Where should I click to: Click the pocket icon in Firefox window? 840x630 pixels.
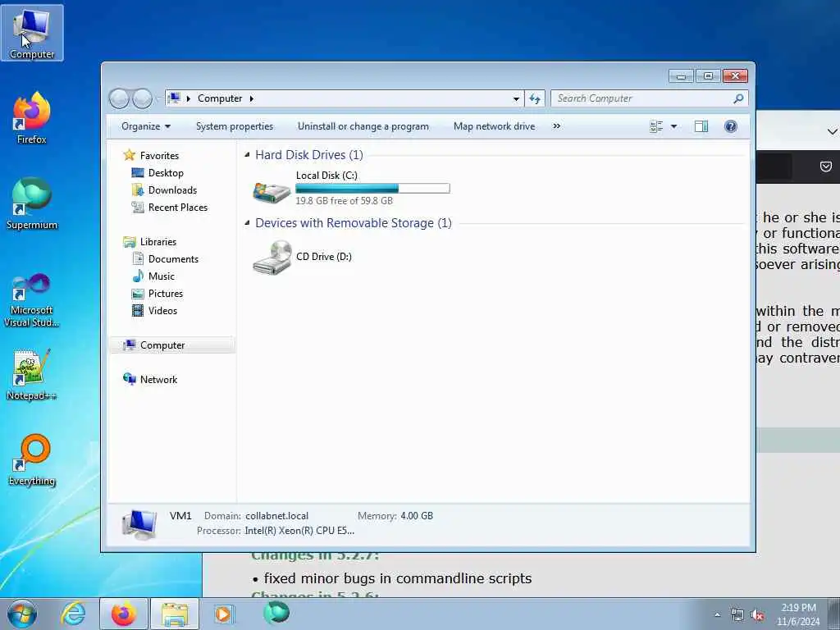[825, 167]
